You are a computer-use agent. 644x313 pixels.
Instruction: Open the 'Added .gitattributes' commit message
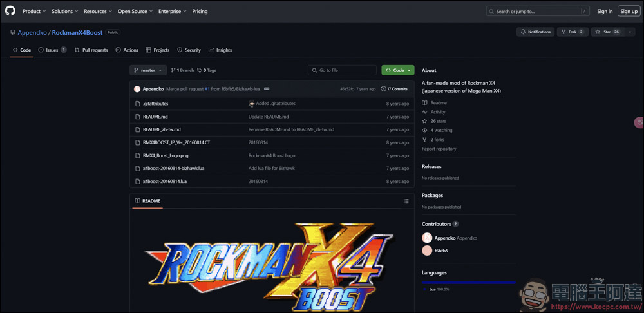(276, 104)
